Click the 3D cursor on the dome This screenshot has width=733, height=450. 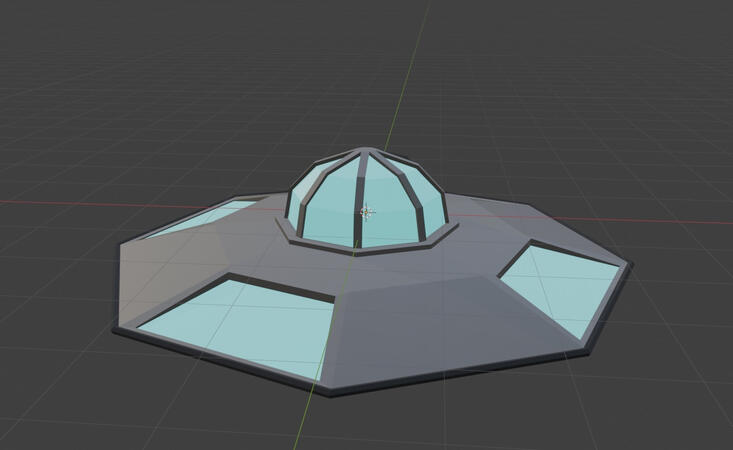(367, 212)
